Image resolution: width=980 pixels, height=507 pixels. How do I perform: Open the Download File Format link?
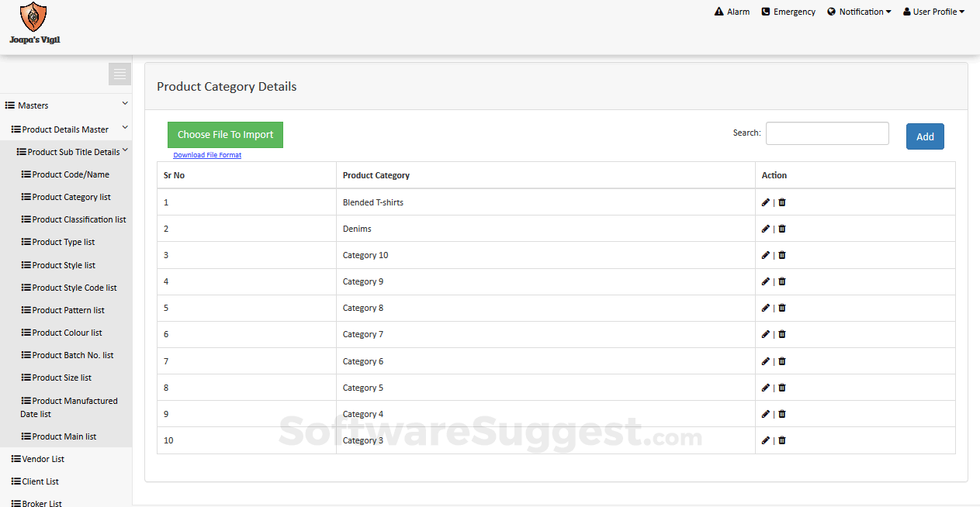[207, 154]
